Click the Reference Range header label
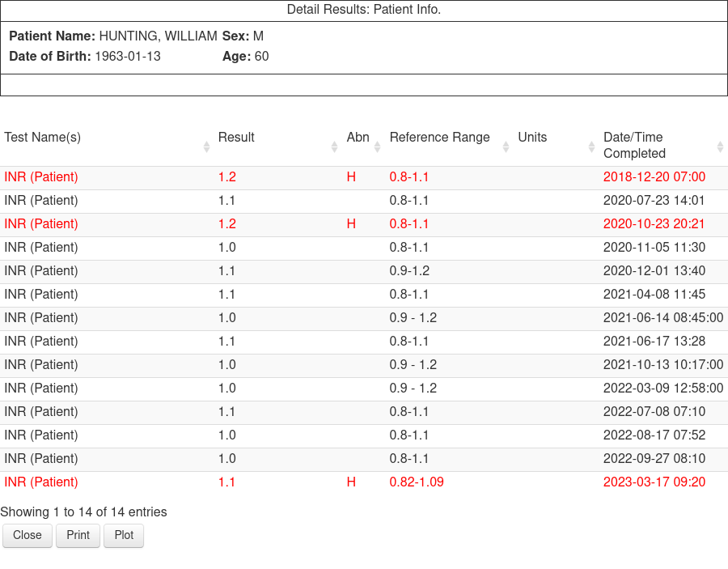This screenshot has width=728, height=569. [x=440, y=138]
